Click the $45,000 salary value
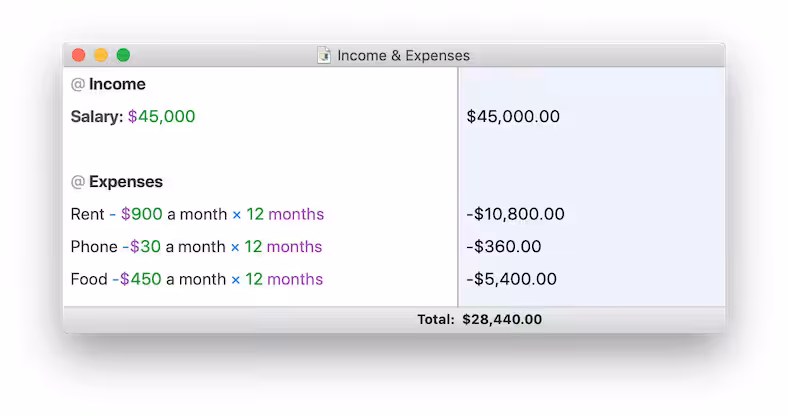 pos(162,117)
